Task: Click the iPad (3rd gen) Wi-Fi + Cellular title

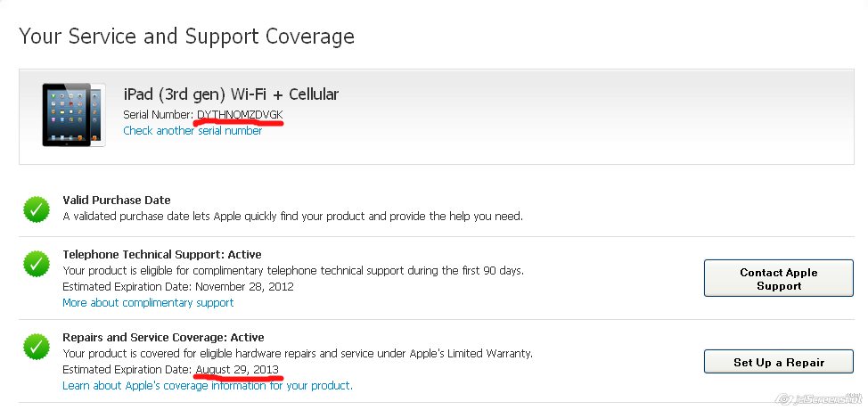Action: click(231, 94)
